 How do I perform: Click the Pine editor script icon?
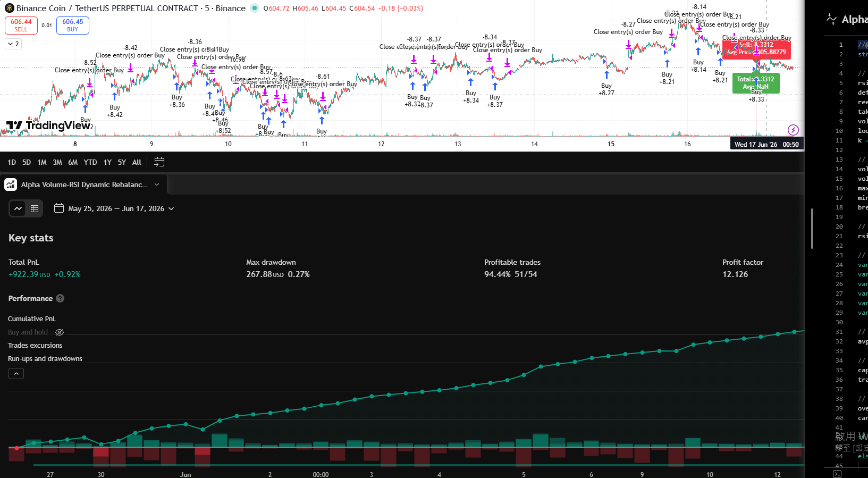click(x=831, y=20)
